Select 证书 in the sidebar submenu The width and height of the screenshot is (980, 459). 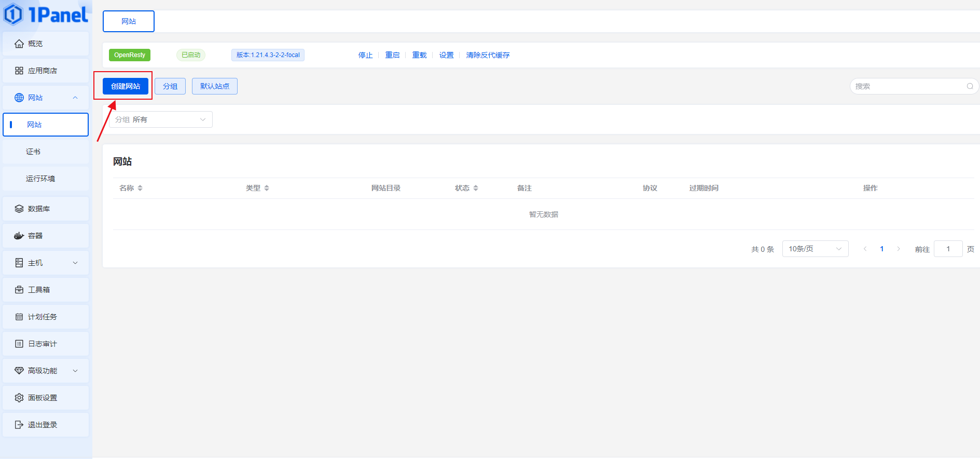(33, 152)
